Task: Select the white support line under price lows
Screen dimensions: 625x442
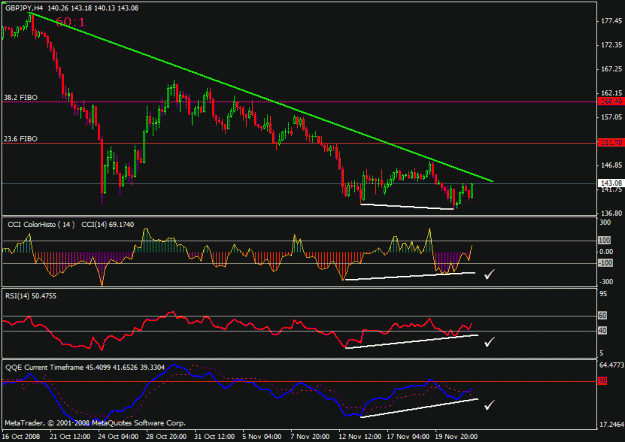Action: 407,206
